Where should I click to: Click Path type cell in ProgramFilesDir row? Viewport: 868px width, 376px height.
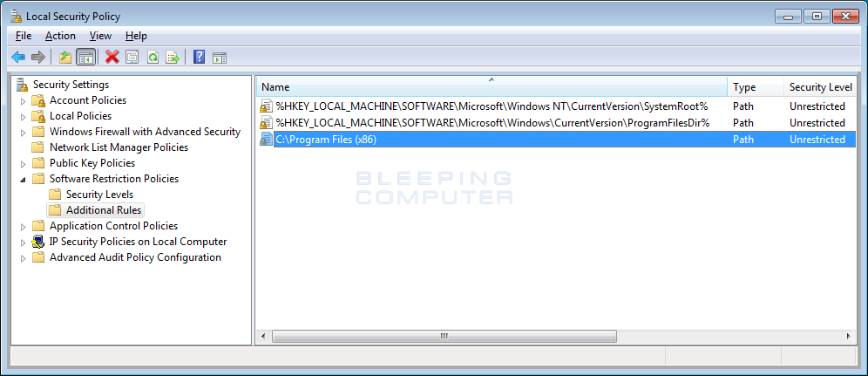pos(743,122)
